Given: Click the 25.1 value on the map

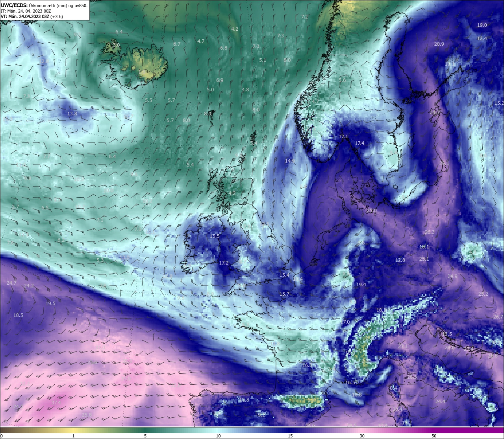Looking at the screenshot, I should [424, 259].
